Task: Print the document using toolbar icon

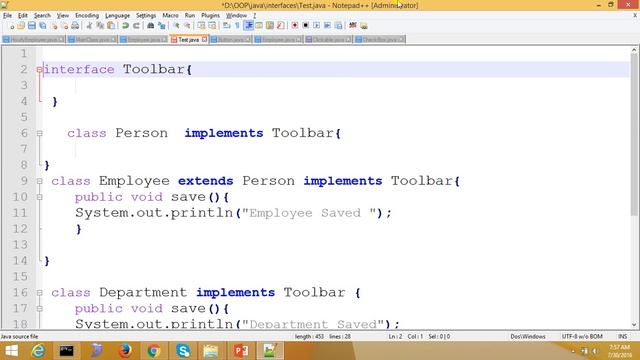Action: pyautogui.click(x=75, y=26)
